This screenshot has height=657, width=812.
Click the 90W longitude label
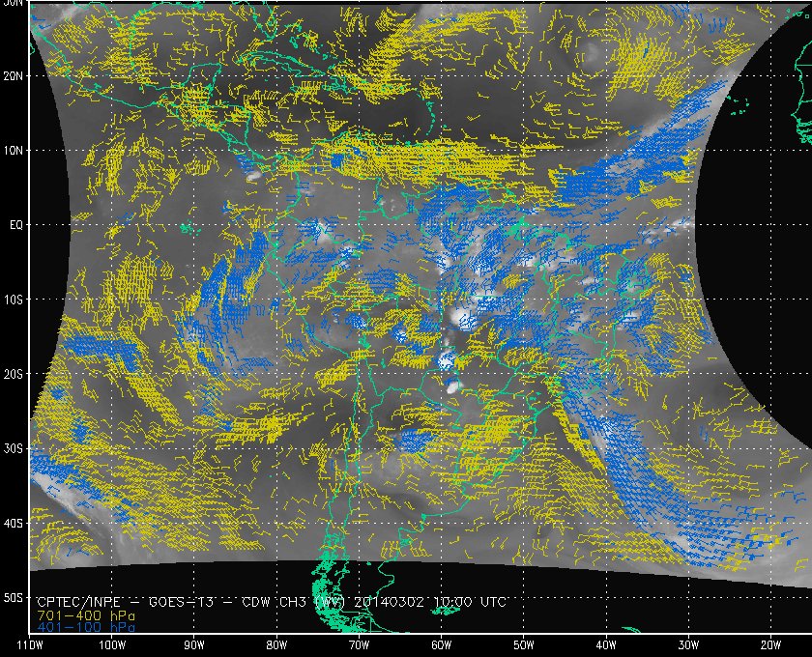pyautogui.click(x=194, y=645)
